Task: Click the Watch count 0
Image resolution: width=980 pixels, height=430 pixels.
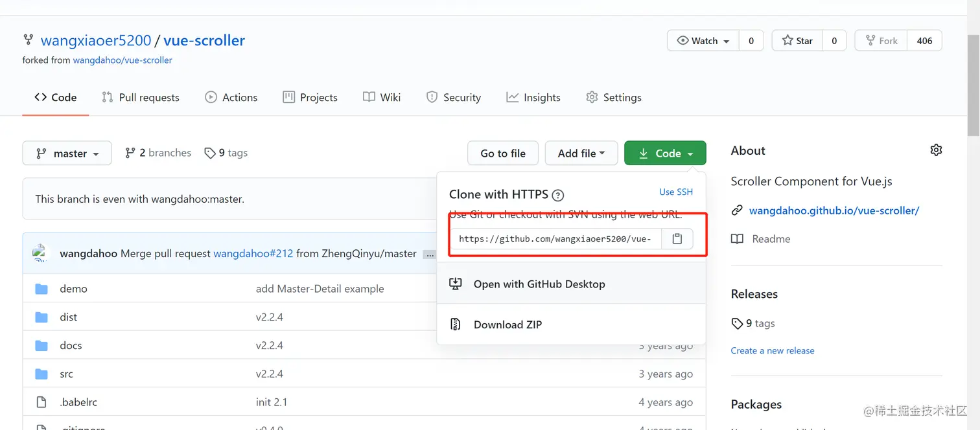Action: (x=751, y=41)
